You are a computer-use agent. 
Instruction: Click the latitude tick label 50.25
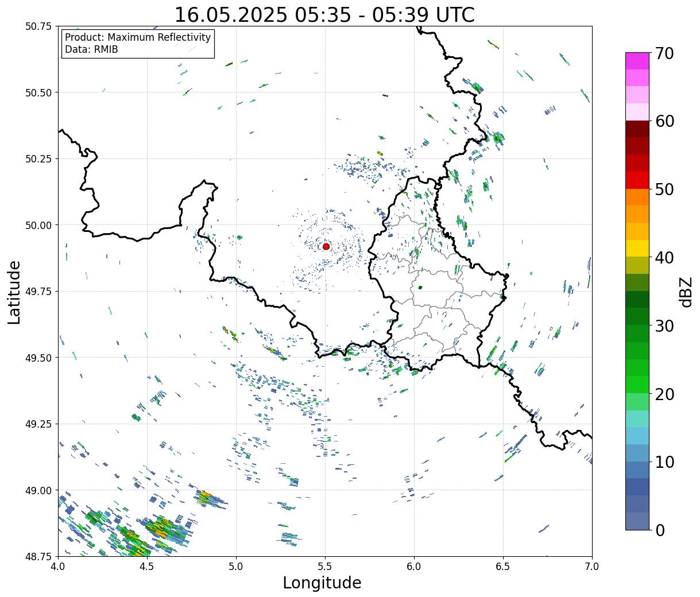[38, 159]
